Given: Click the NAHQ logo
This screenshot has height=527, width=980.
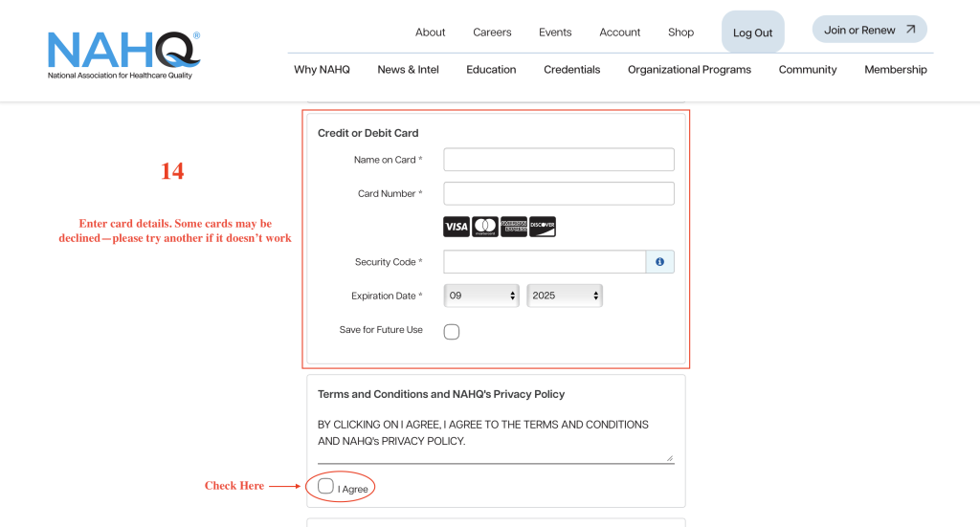Looking at the screenshot, I should (x=123, y=55).
